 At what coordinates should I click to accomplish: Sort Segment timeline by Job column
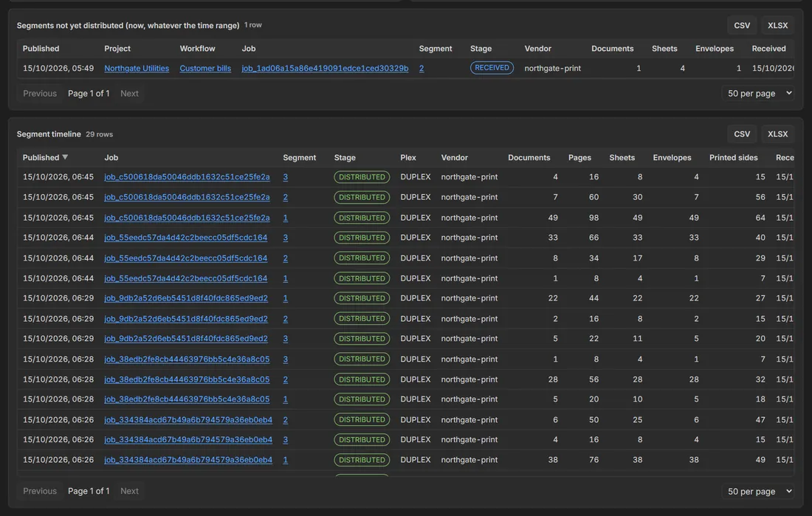111,157
